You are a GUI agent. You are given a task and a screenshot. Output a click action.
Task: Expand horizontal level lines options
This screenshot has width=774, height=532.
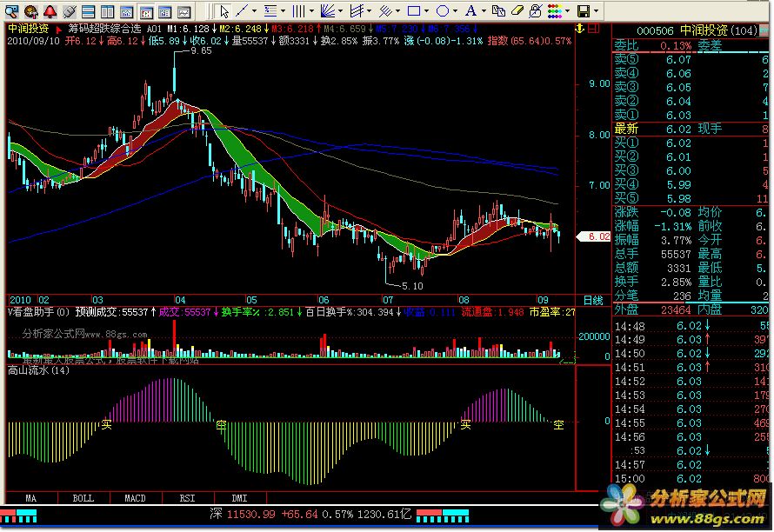point(283,10)
